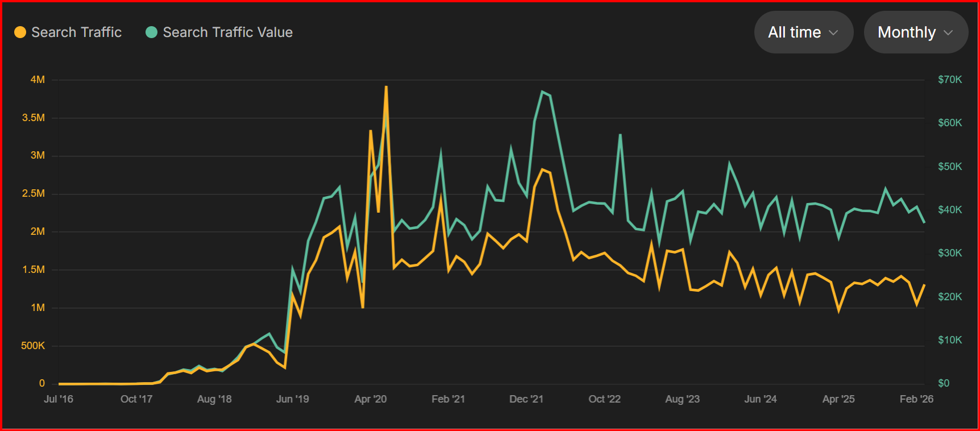Click the $70K right axis label
Viewport: 980px width, 431px height.
point(950,80)
